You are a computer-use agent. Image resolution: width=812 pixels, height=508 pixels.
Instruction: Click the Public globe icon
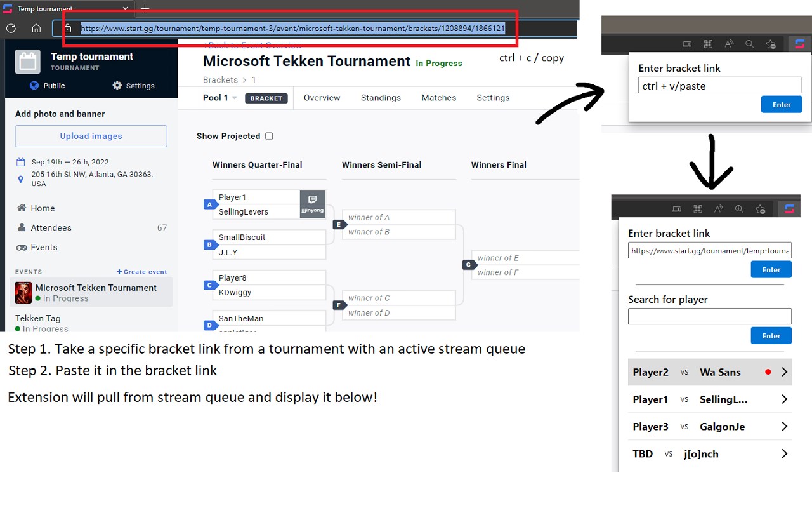coord(34,86)
